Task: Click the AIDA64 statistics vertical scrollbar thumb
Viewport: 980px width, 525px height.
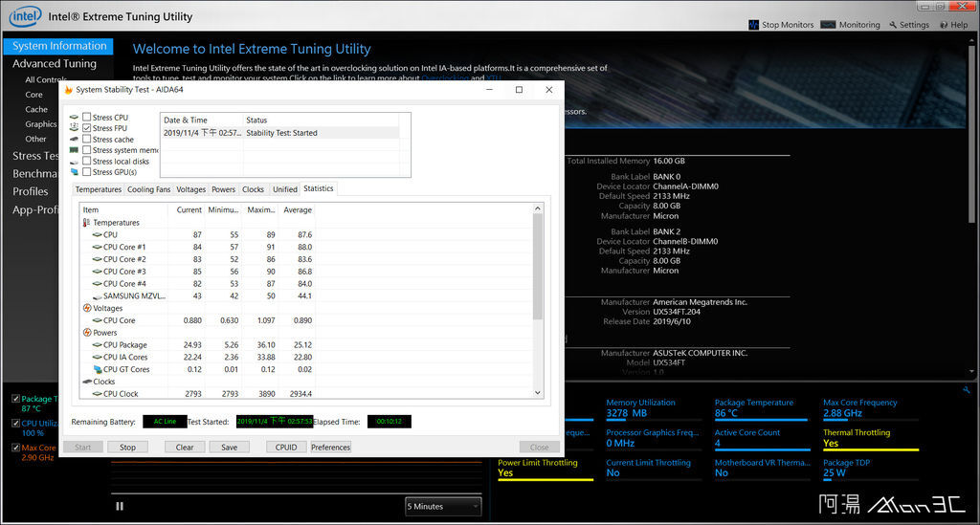Action: pyautogui.click(x=538, y=267)
